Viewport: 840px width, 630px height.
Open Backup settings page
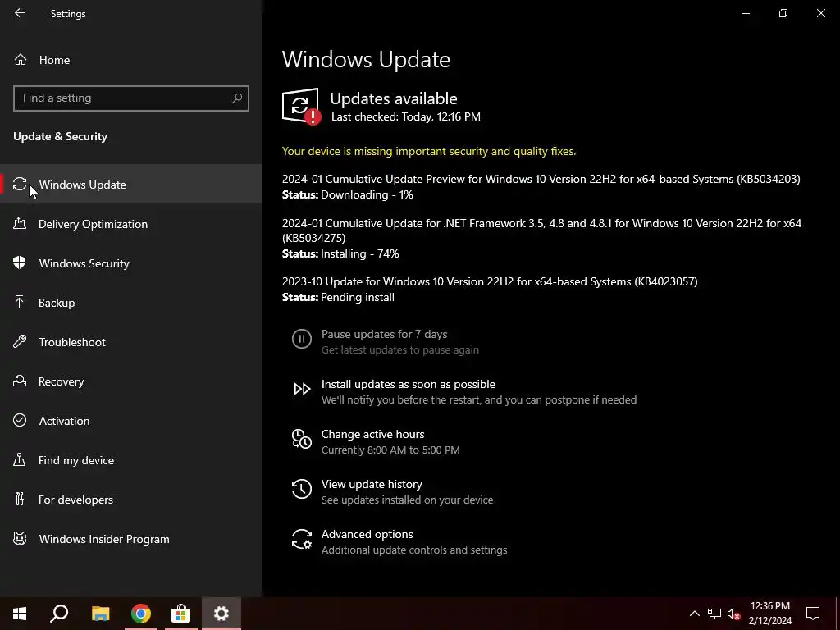131,303
